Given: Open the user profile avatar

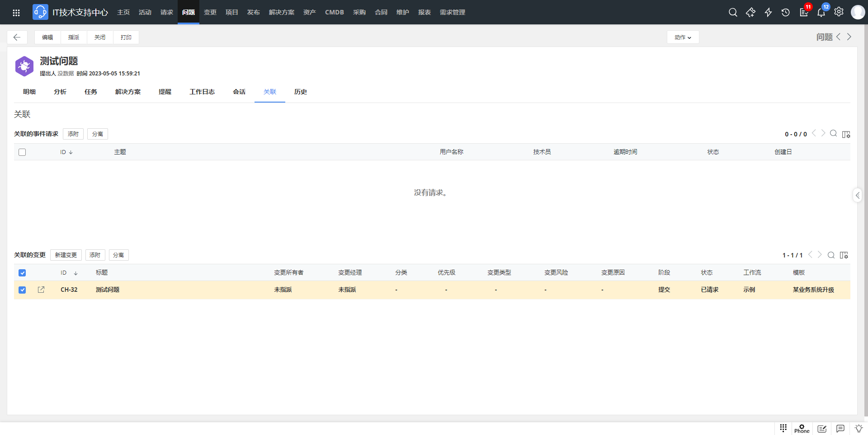Looking at the screenshot, I should [x=858, y=12].
